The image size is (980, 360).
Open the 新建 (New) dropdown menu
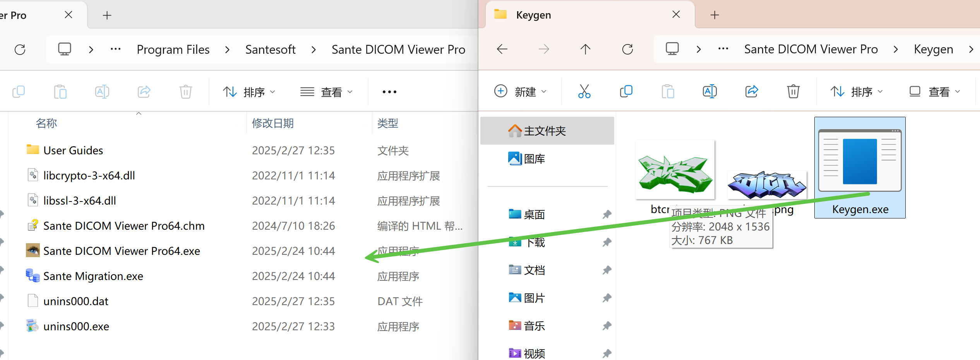coord(520,92)
